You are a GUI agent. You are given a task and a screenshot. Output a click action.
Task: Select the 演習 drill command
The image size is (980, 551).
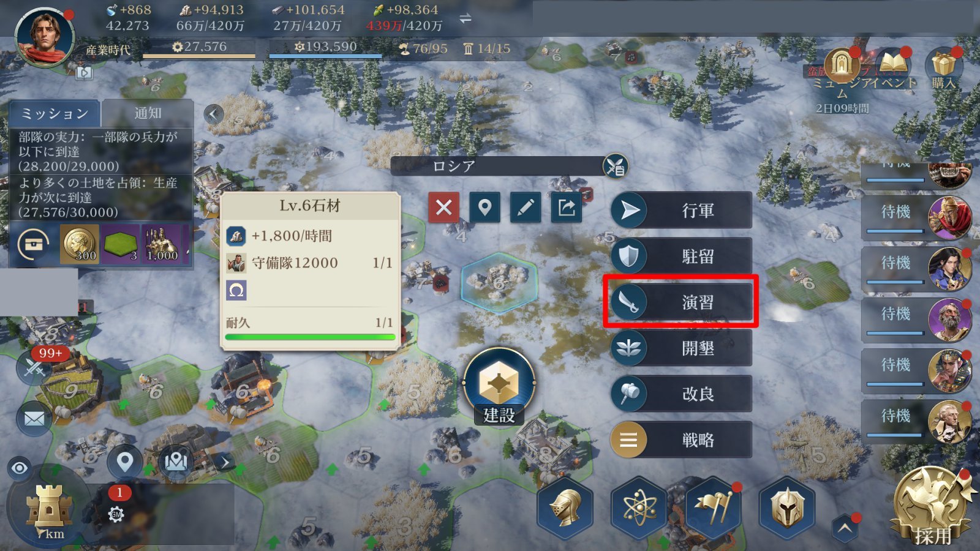click(681, 301)
